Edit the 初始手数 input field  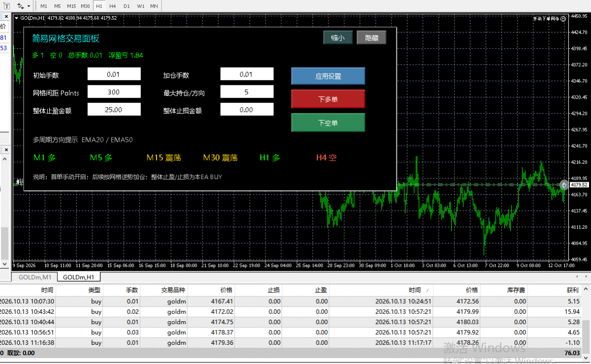pyautogui.click(x=114, y=74)
